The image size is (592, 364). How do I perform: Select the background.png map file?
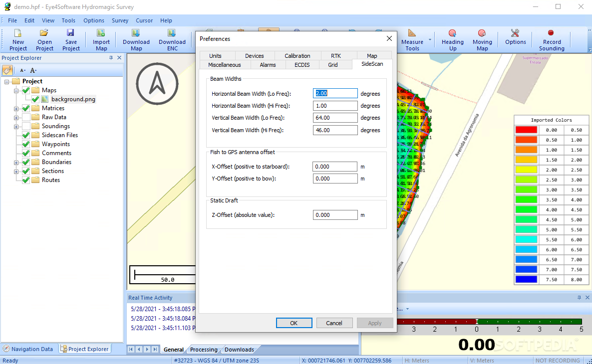coord(73,99)
